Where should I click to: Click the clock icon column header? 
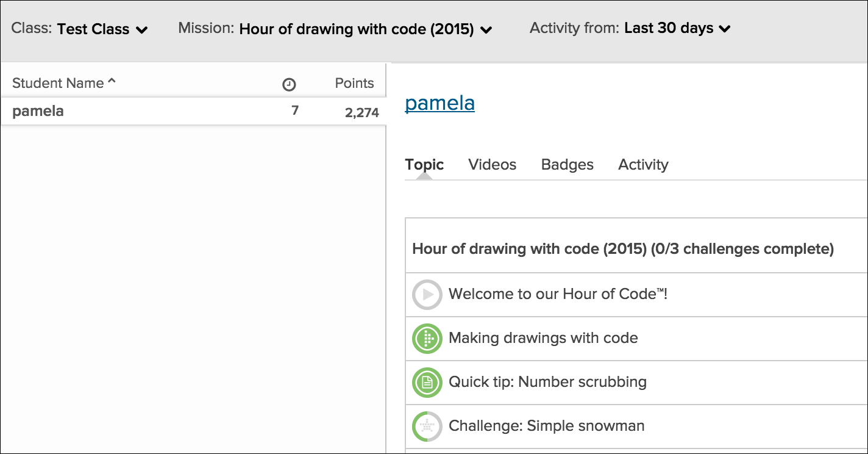click(289, 82)
